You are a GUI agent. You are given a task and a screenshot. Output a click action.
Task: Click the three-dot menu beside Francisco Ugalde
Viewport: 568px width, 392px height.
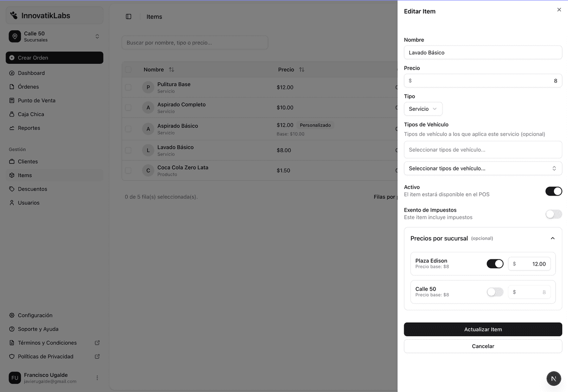pos(97,378)
